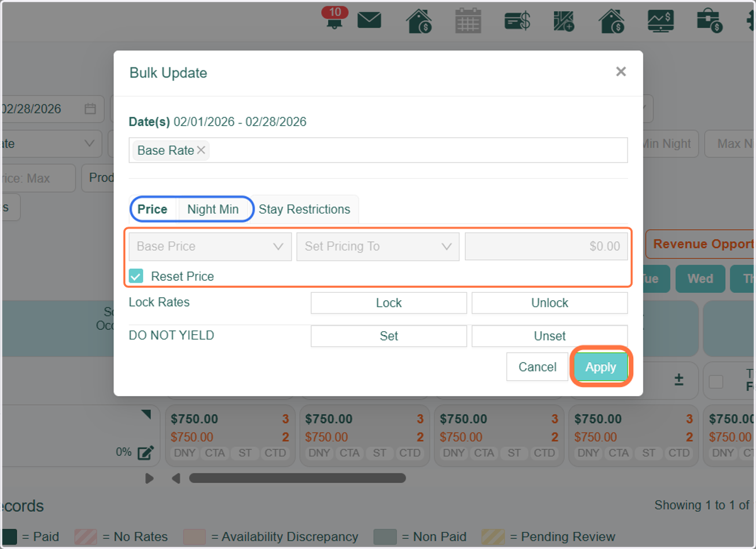Switch to the Stay Restrictions tab

tap(304, 209)
